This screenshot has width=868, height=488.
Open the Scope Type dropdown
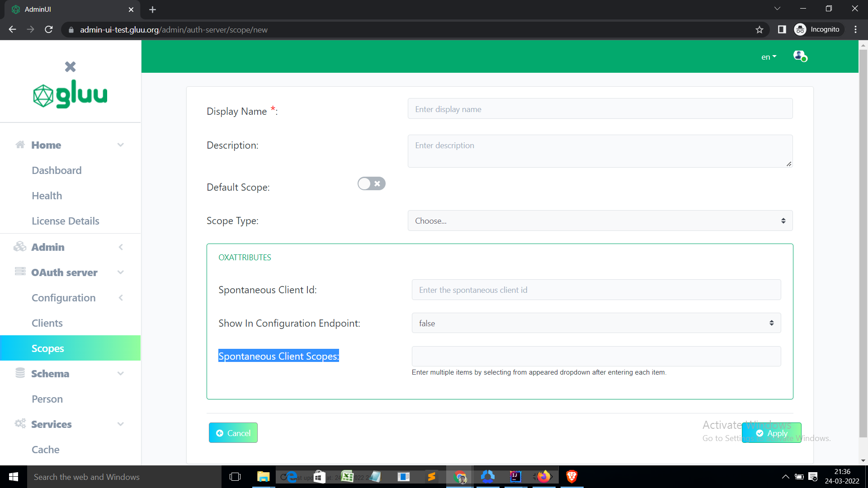point(600,221)
